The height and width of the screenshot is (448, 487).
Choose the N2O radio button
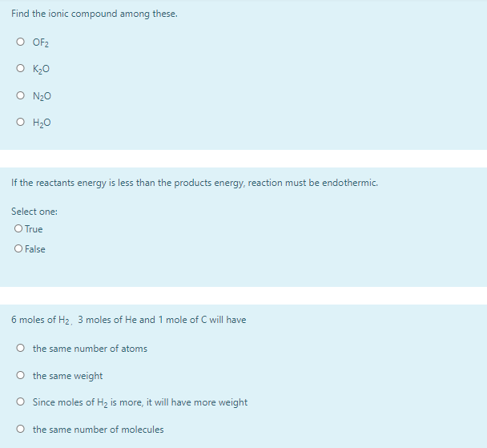[21, 95]
